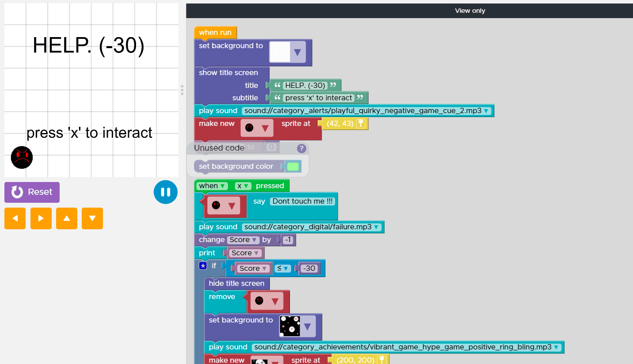Screen dimensions: 633x364
Task: Click the 'HELP. (-30)' title text field
Action: (x=305, y=85)
